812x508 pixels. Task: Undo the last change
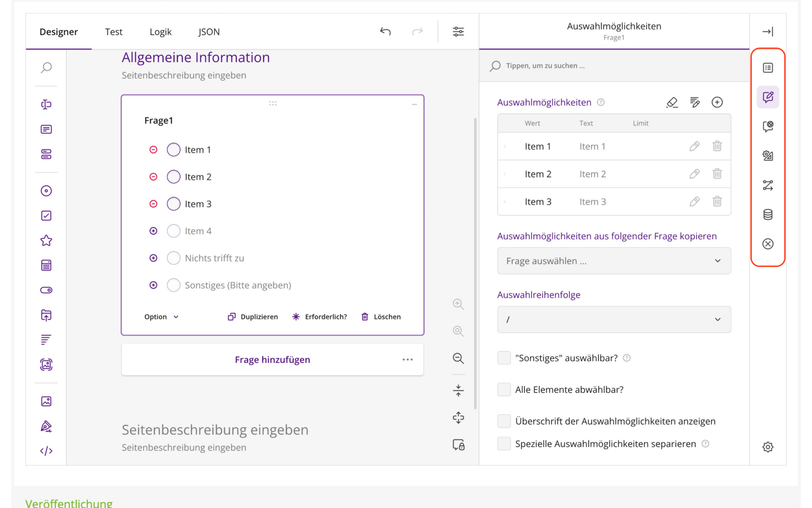[385, 32]
